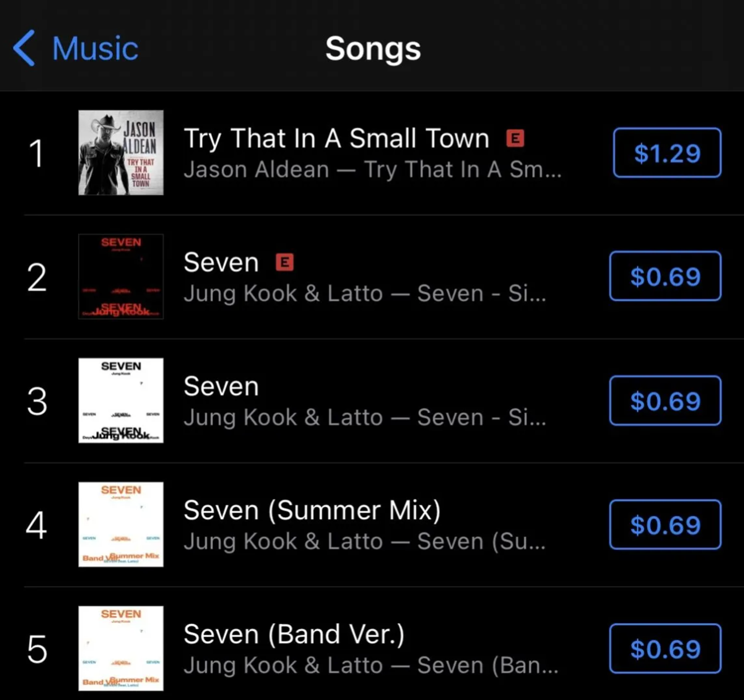Buy Seven (Summer Mix) for $0.69

(665, 524)
